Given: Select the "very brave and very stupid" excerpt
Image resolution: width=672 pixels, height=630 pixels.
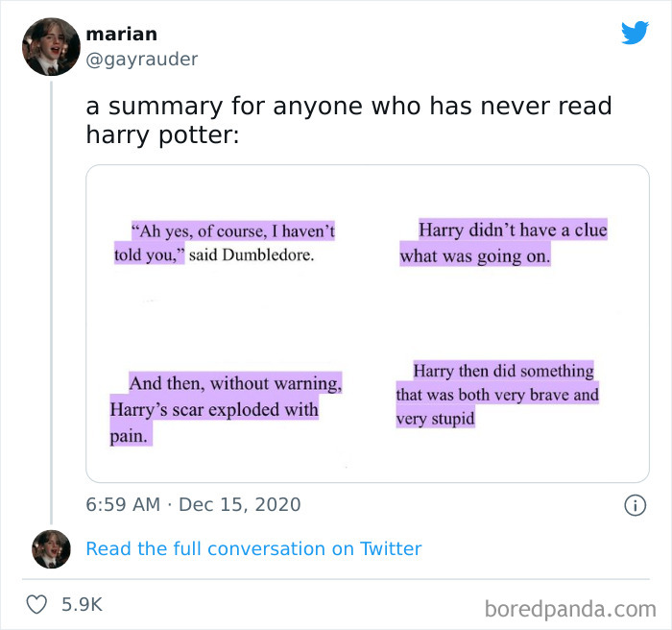Looking at the screenshot, I should click(496, 395).
